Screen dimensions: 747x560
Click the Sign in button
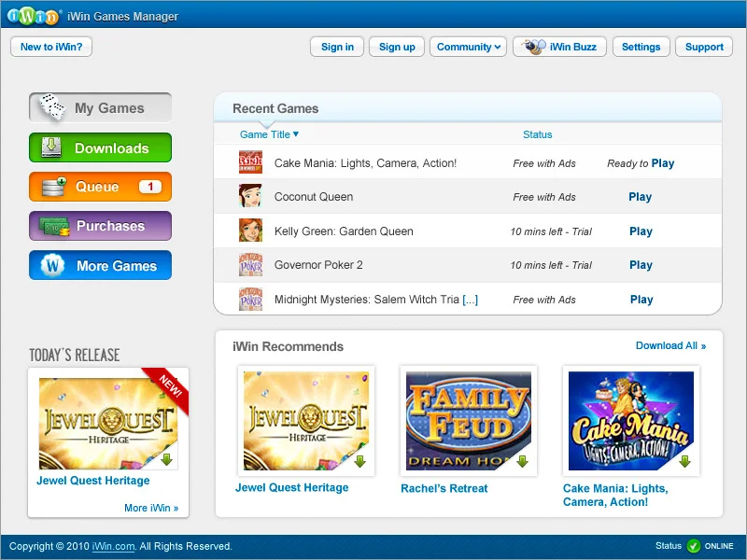337,47
